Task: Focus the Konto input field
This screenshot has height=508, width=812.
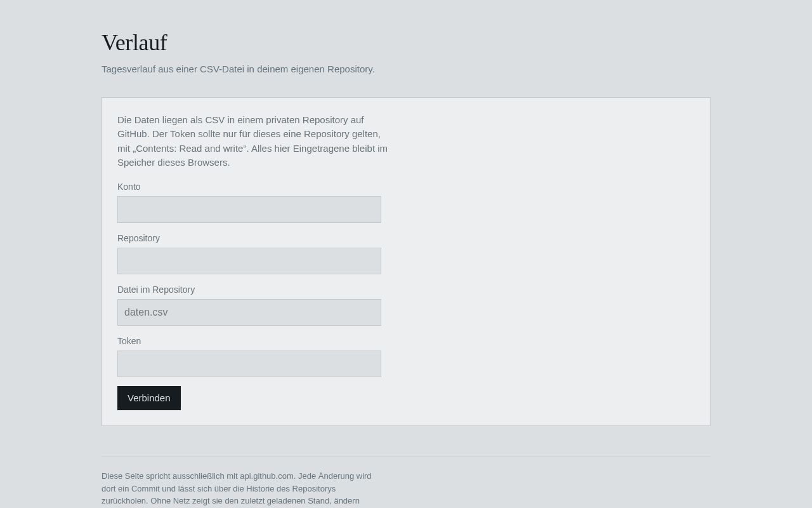Action: pos(249,210)
